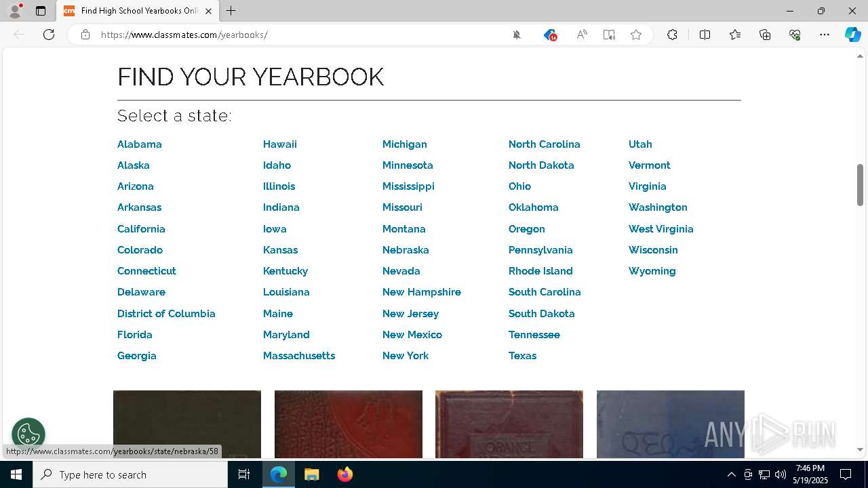This screenshot has height=488, width=868.
Task: Open the California yearbooks link
Action: (141, 228)
